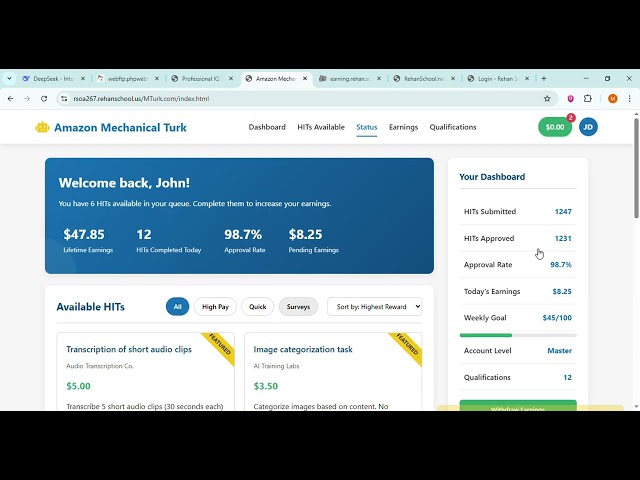Open the Dashboard nav link
The image size is (640, 480).
pos(267,127)
